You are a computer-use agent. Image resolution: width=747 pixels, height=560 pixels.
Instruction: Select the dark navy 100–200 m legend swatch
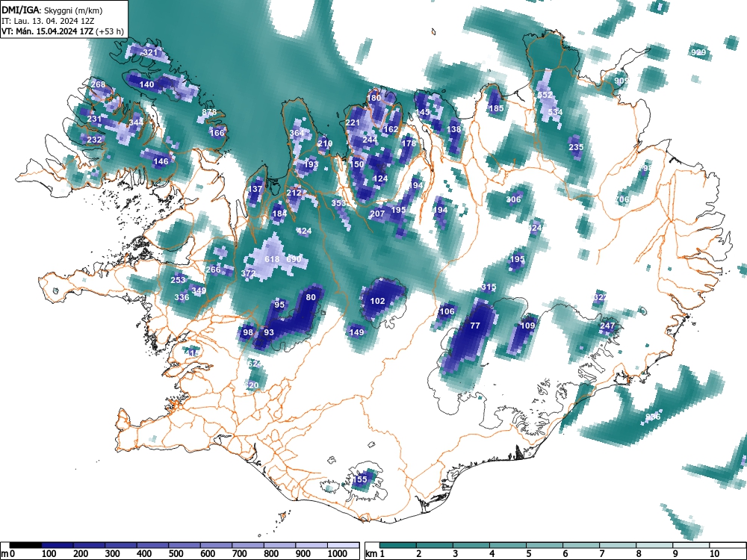(58, 545)
